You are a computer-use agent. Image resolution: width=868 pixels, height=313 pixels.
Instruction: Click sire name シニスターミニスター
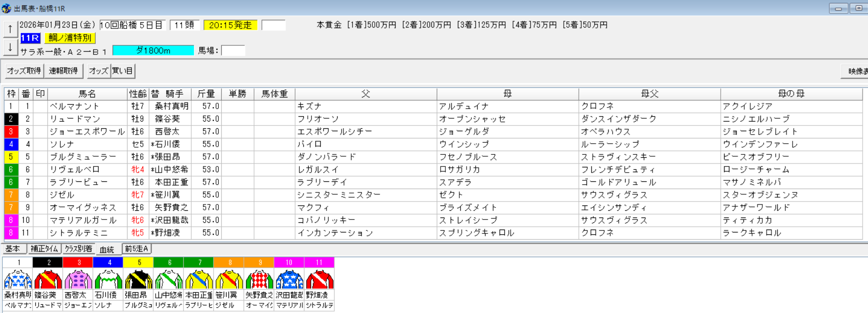click(x=339, y=195)
